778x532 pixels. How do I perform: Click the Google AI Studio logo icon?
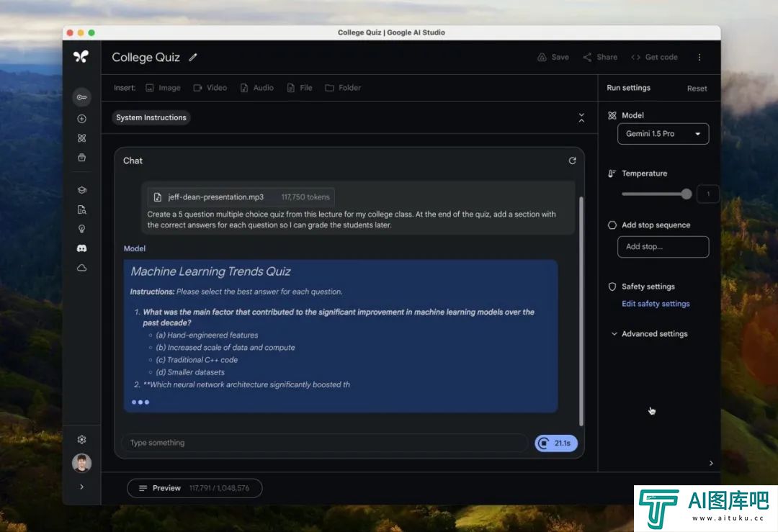coord(81,57)
